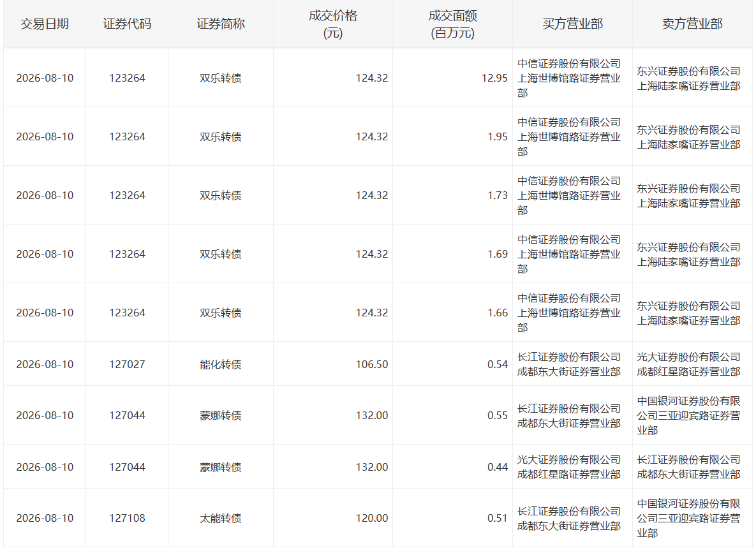The height and width of the screenshot is (553, 756).
Task: Select the date in the 12.95 row
Action: [x=45, y=78]
